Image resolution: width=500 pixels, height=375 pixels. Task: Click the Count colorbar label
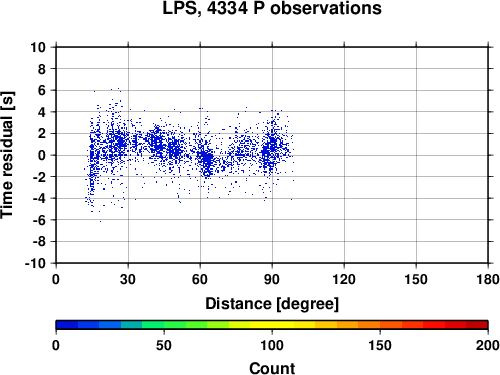tap(272, 368)
